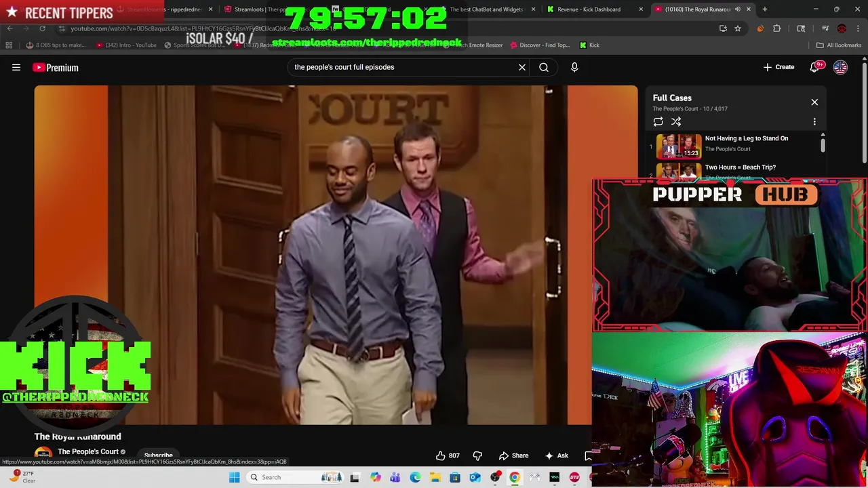Image resolution: width=868 pixels, height=488 pixels.
Task: Switch to Chrome on taskbar
Action: [515, 477]
